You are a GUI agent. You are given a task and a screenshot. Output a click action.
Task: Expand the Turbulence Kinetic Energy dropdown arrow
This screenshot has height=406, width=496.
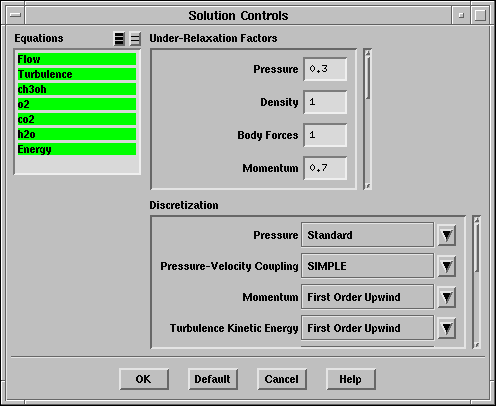point(447,328)
